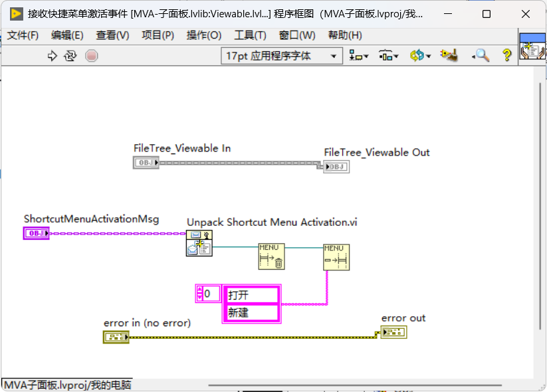Show Context Help question mark
547x392 pixels.
point(507,55)
